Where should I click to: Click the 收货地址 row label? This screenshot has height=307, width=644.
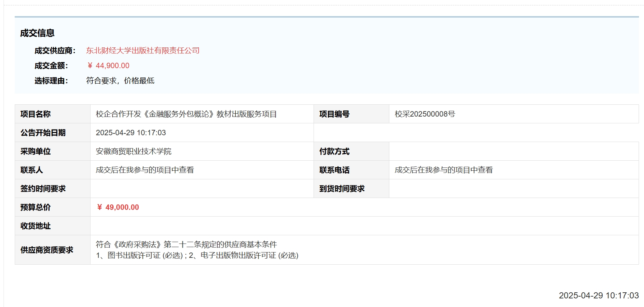[x=36, y=226]
